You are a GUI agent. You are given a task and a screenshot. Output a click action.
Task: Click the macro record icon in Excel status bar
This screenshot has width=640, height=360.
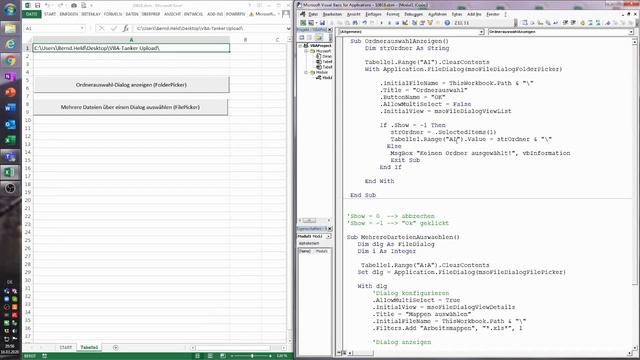[x=44, y=356]
